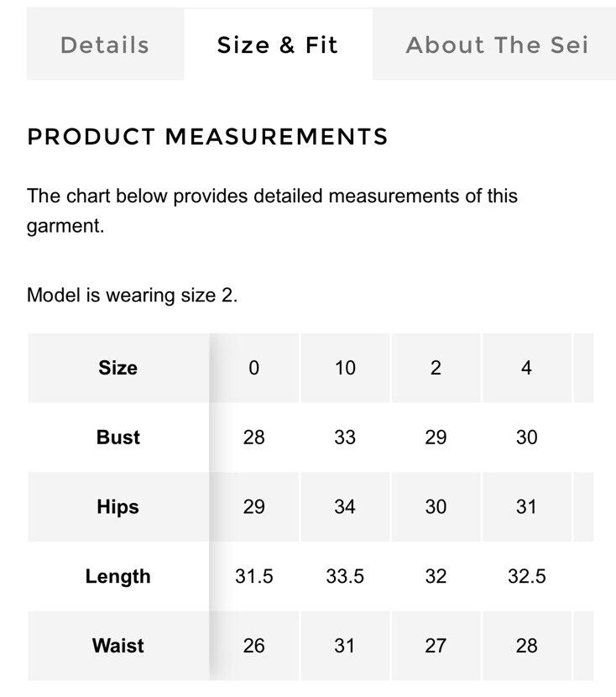Click the Waist row header

coord(118,646)
